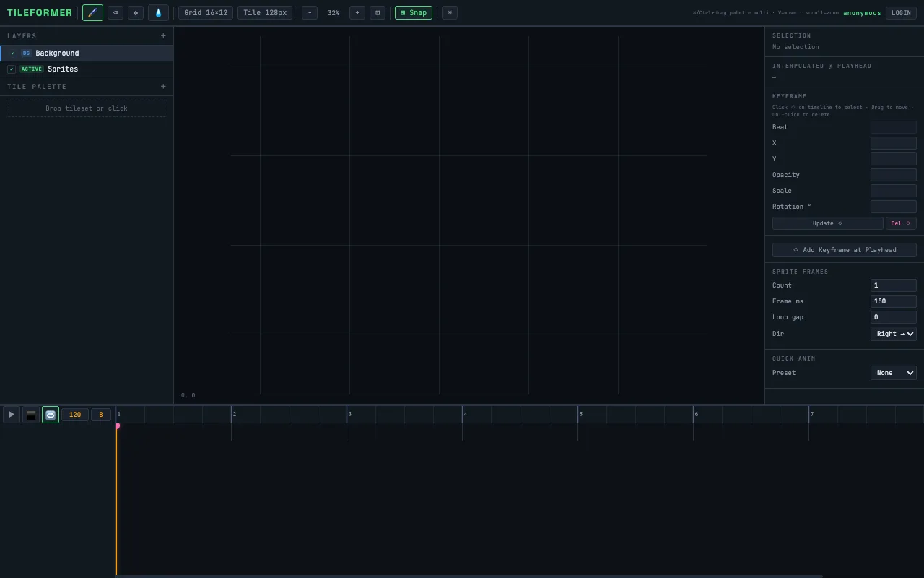Click the Rotation input field
924x578 pixels.
coord(893,207)
